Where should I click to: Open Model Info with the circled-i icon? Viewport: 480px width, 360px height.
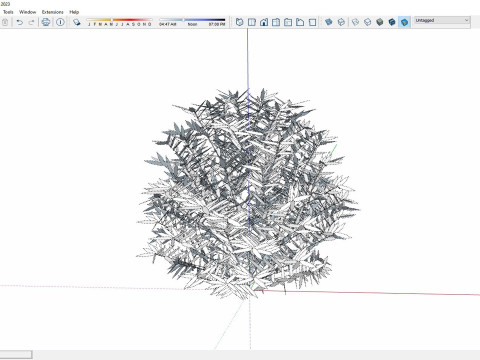coord(60,22)
